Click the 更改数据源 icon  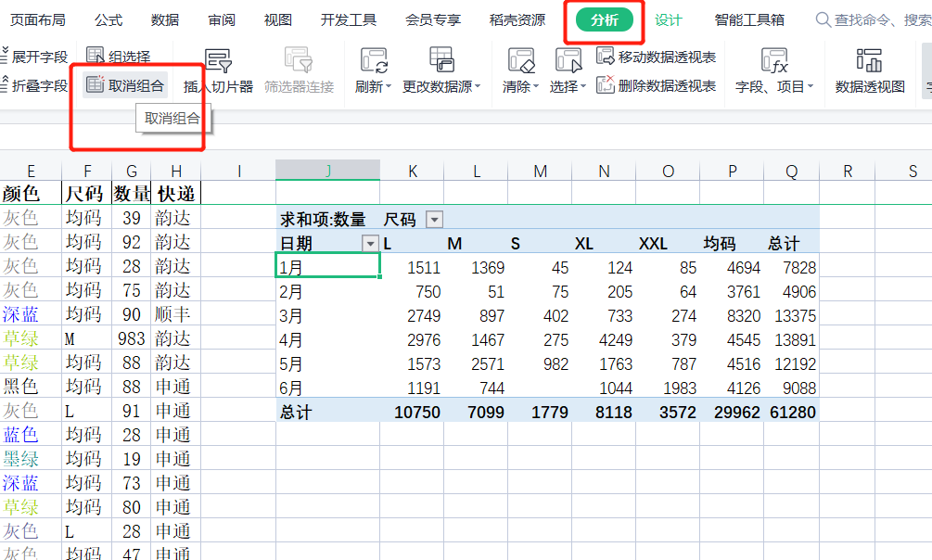pyautogui.click(x=441, y=61)
